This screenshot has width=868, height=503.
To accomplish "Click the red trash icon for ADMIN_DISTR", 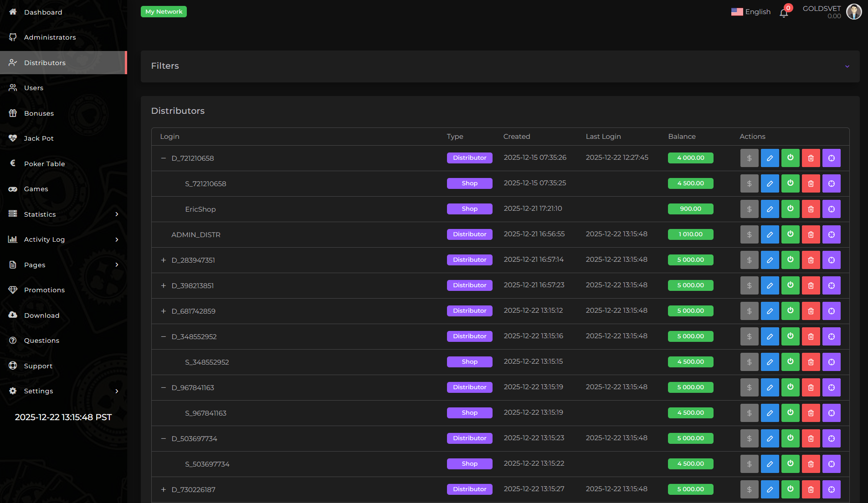I will [811, 234].
